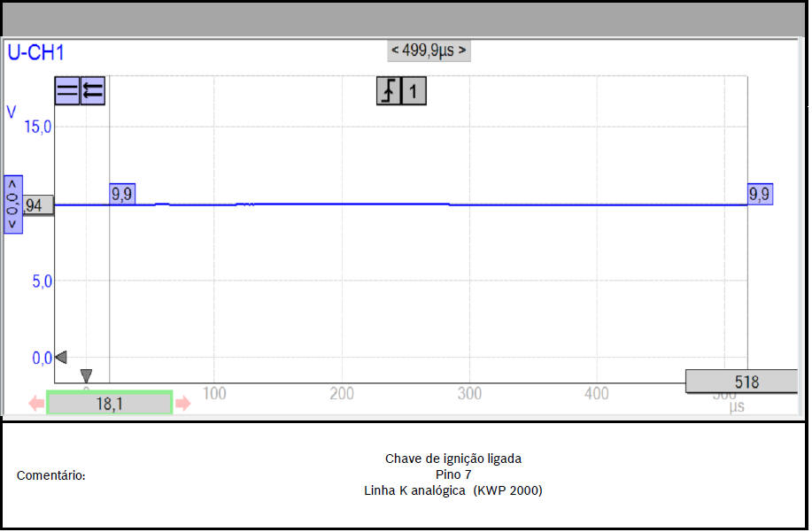Viewport: 812px width, 532px height.
Task: Click the double left-arrow channel icon
Action: (x=93, y=90)
